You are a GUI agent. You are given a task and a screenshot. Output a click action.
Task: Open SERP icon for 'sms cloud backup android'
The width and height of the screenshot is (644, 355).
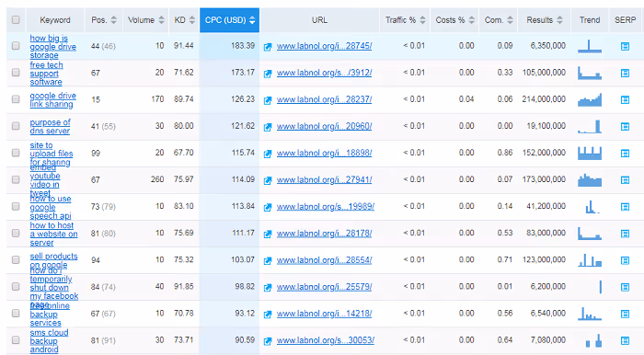[625, 340]
